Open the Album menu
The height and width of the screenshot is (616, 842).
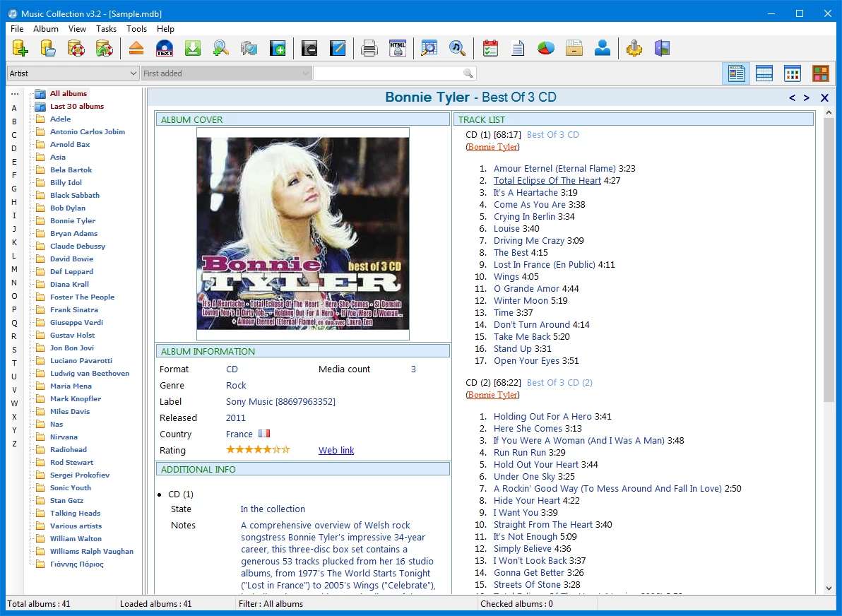(x=46, y=28)
